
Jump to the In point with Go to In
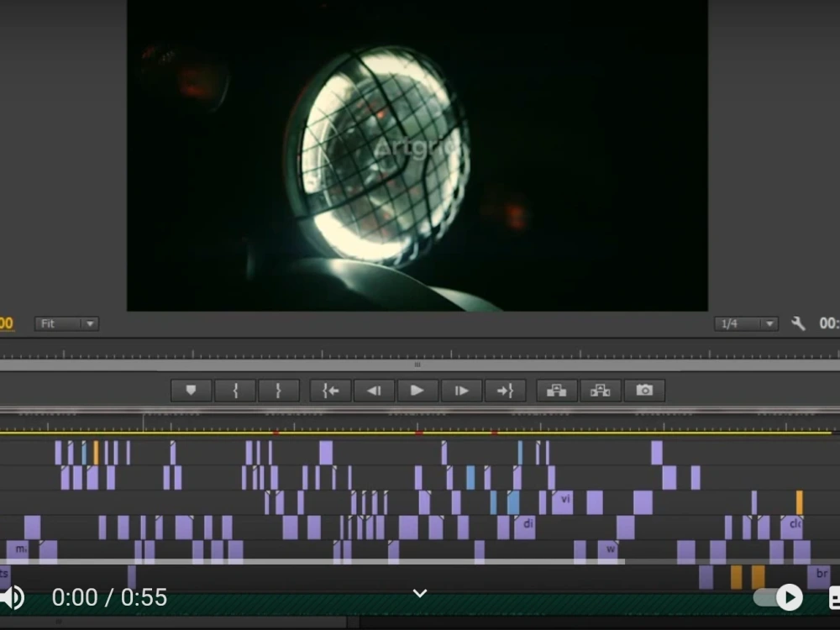[x=330, y=391]
